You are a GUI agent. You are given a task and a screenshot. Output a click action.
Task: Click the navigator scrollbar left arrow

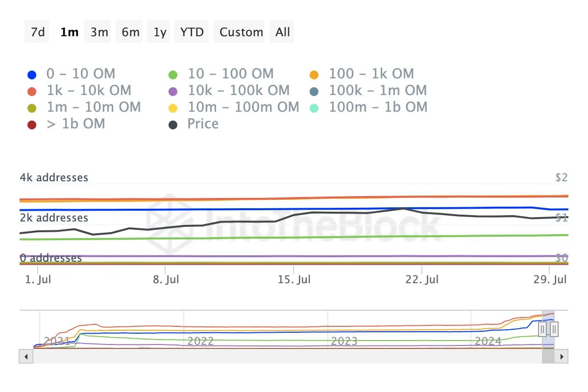25,356
